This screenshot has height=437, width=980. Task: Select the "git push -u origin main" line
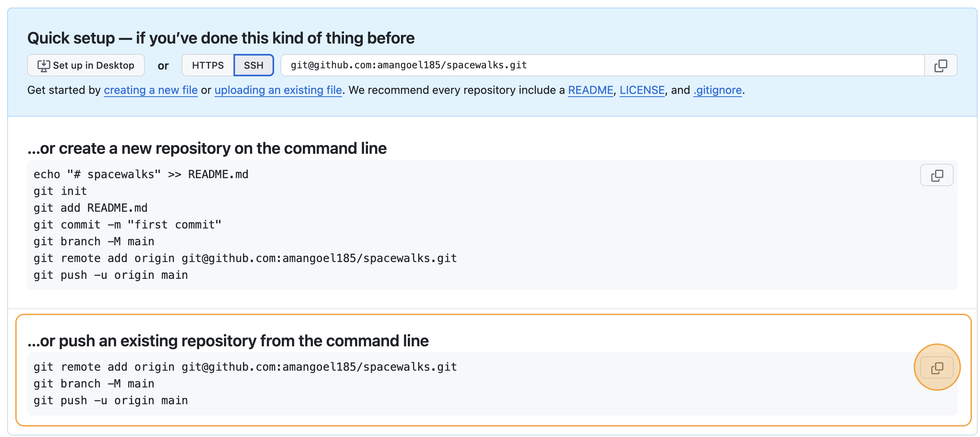pyautogui.click(x=110, y=274)
